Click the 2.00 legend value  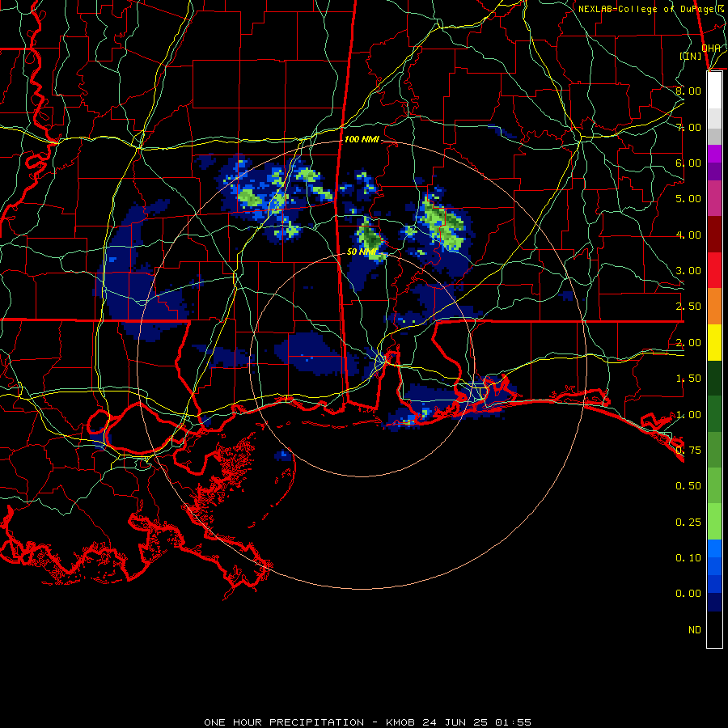688,343
